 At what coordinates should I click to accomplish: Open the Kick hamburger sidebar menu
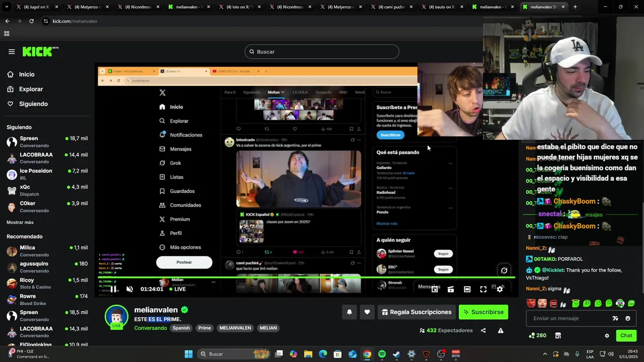[x=12, y=51]
